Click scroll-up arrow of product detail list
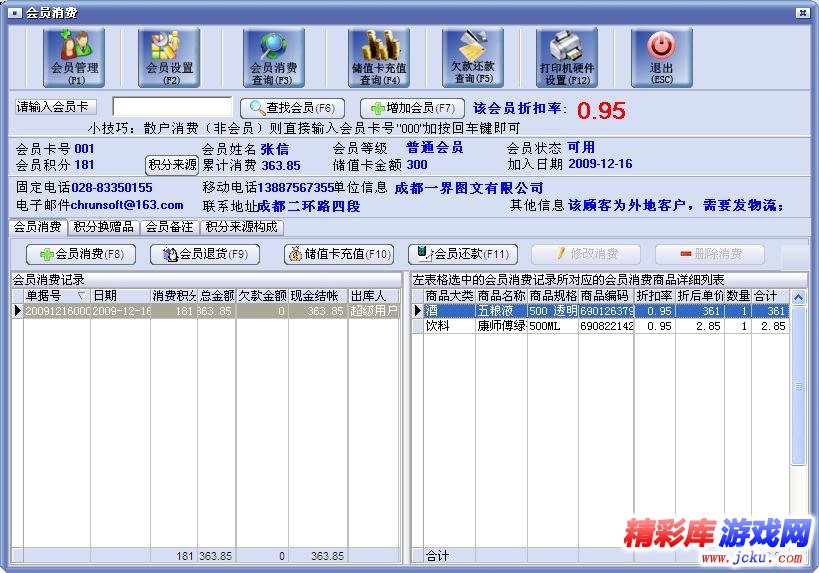Image resolution: width=819 pixels, height=573 pixels. click(798, 297)
